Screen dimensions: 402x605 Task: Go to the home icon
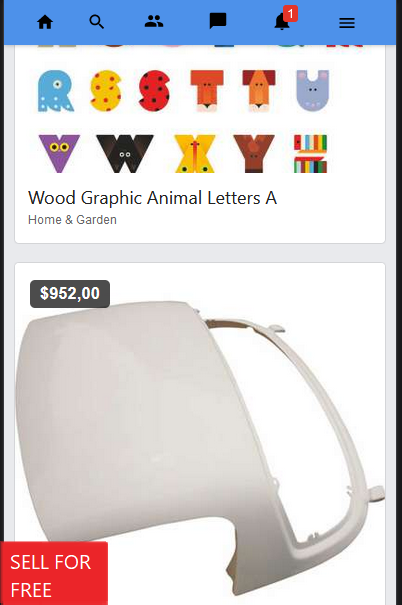point(45,22)
